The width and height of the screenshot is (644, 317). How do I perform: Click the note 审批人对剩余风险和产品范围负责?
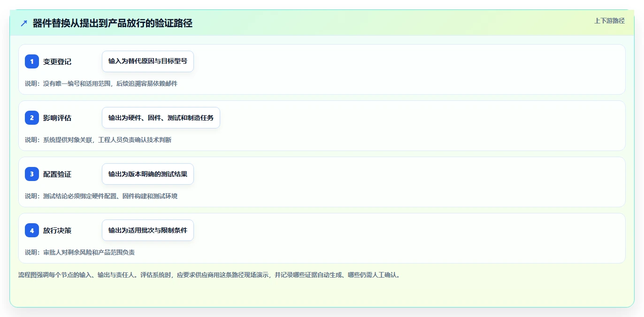89,252
